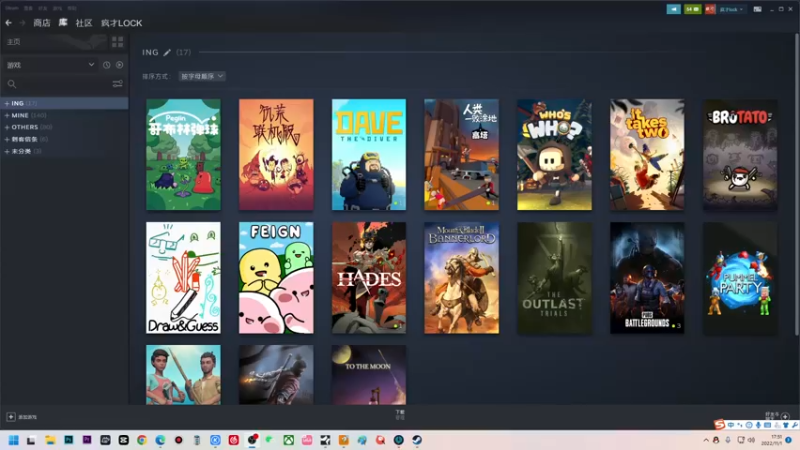
Task: Open the Xbox app from taskbar
Action: point(289,440)
